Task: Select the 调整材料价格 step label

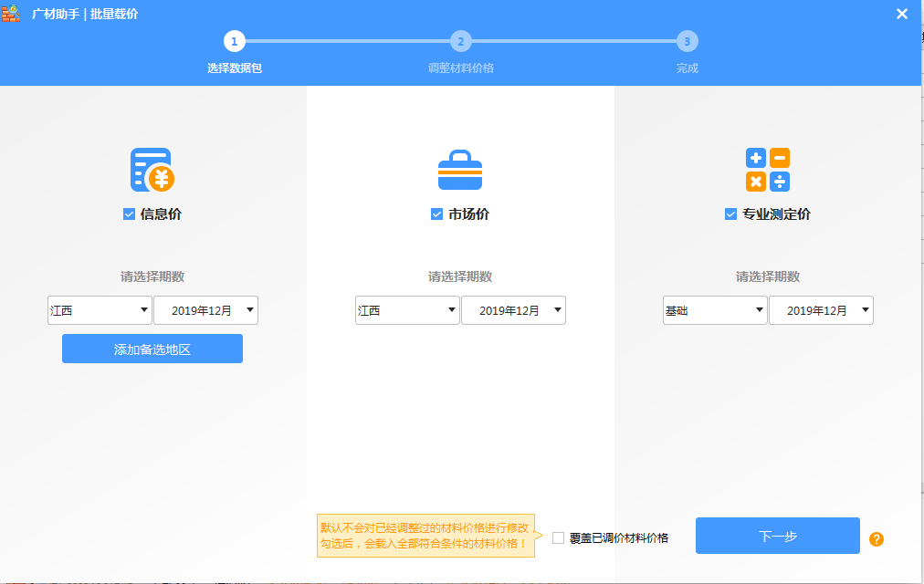Action: (461, 68)
